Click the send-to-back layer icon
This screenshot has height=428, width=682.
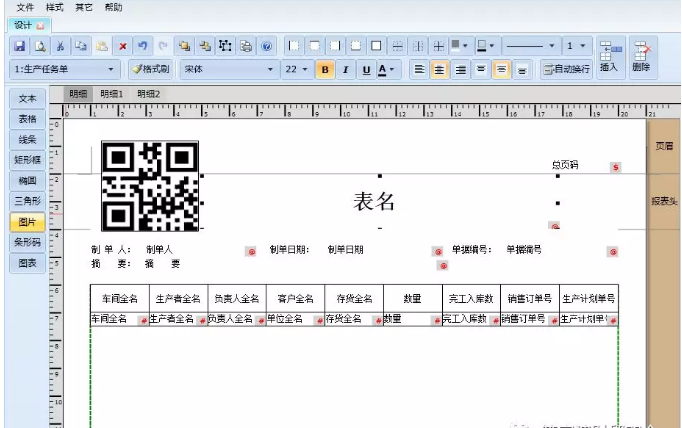[x=205, y=46]
